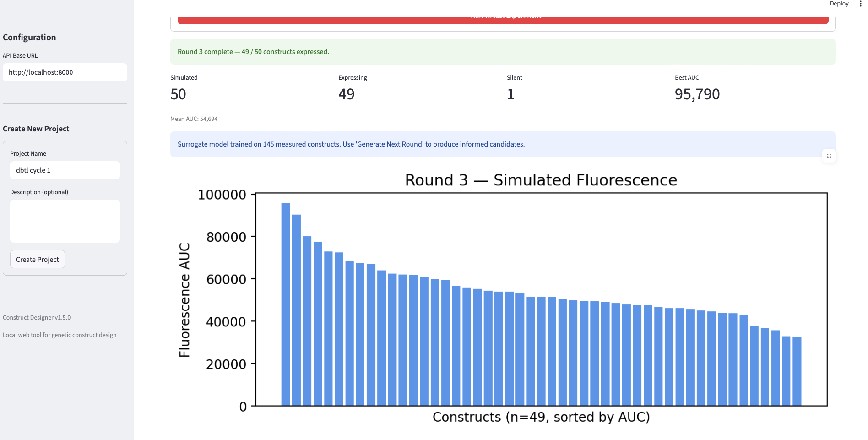Click the Description box resize handle
The height and width of the screenshot is (440, 868).
coord(117,239)
